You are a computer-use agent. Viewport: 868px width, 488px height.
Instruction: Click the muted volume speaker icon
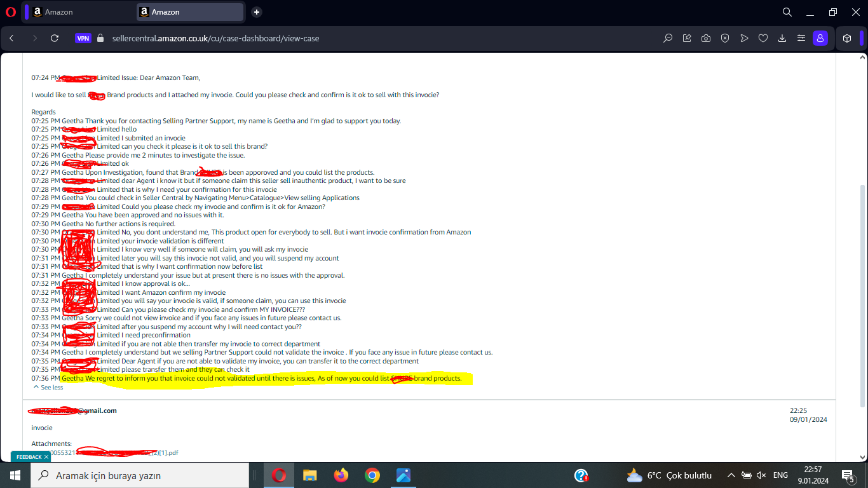tap(761, 475)
